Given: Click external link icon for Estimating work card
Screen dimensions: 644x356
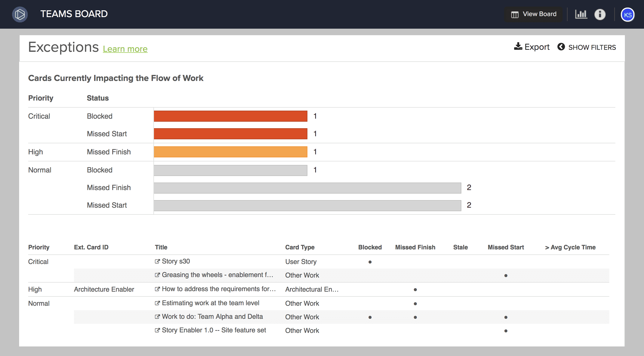Looking at the screenshot, I should pyautogui.click(x=157, y=303).
